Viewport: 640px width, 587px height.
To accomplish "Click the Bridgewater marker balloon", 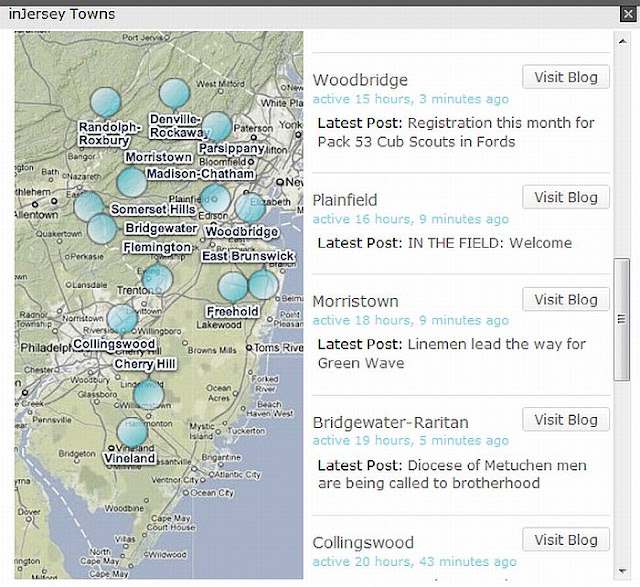I will click(x=102, y=229).
